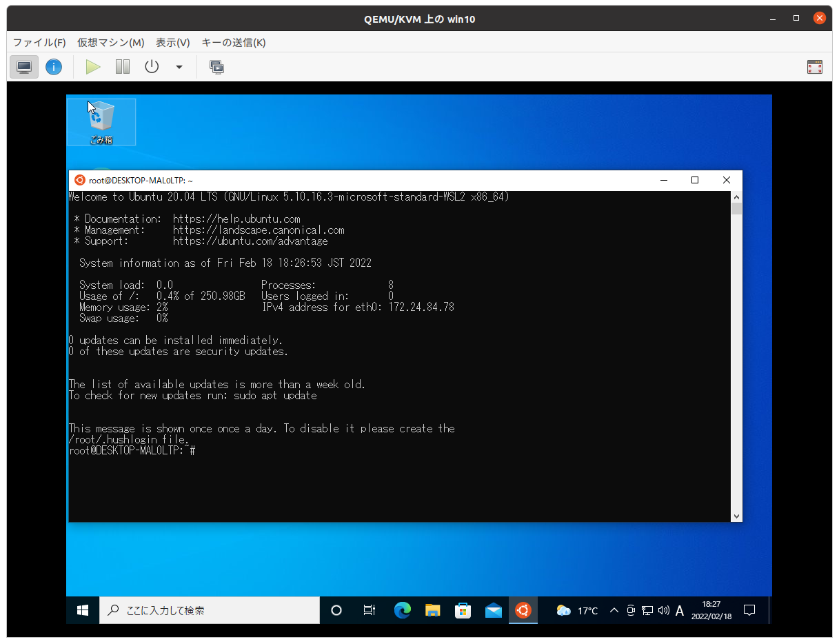The height and width of the screenshot is (644, 839).
Task: Open the clock showing 18:27 2022/02/18
Action: click(x=711, y=610)
